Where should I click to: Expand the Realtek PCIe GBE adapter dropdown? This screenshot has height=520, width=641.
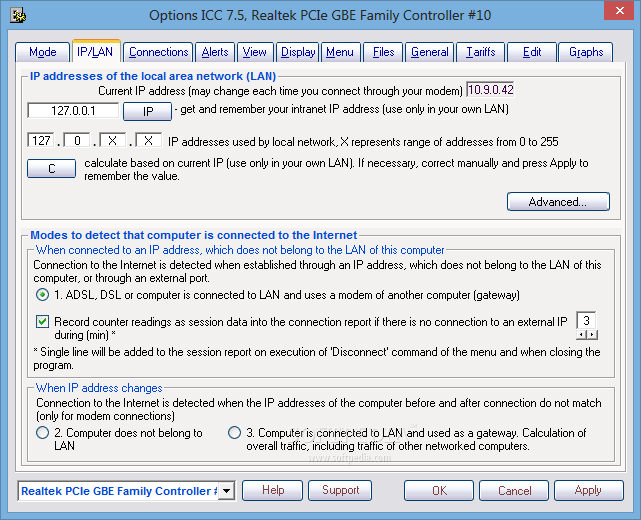pos(226,490)
